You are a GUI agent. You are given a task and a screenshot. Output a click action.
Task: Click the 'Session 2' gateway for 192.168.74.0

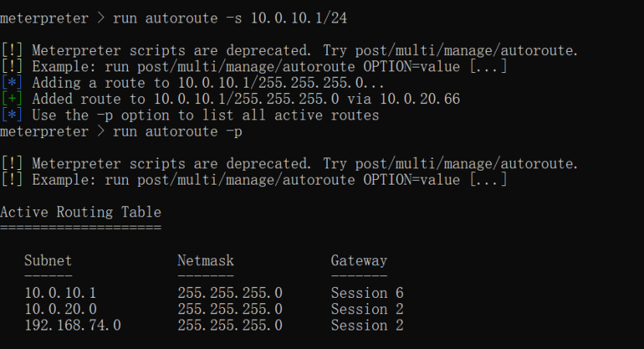pos(367,325)
